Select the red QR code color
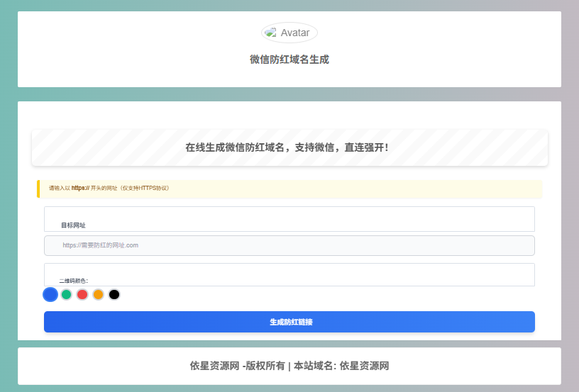This screenshot has width=579, height=392. coord(82,295)
